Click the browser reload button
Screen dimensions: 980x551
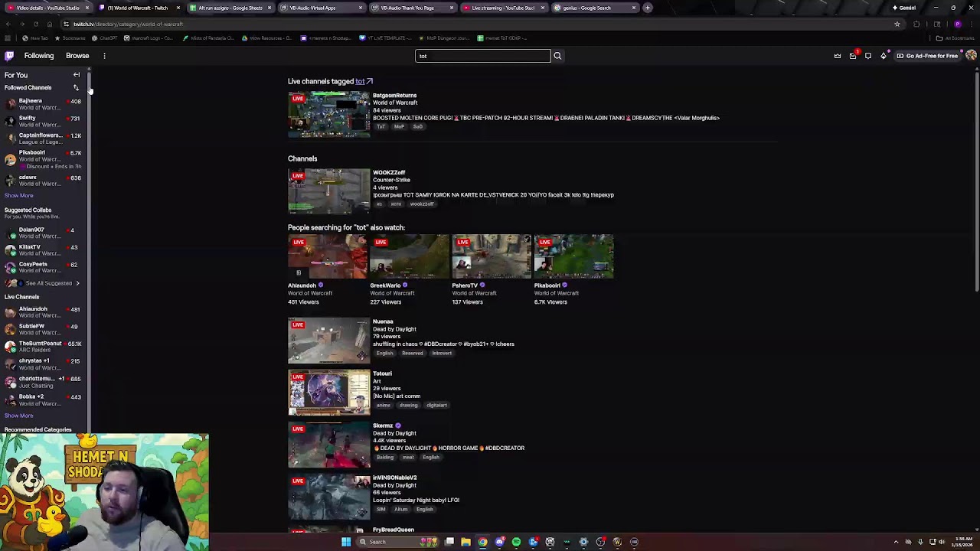[36, 24]
